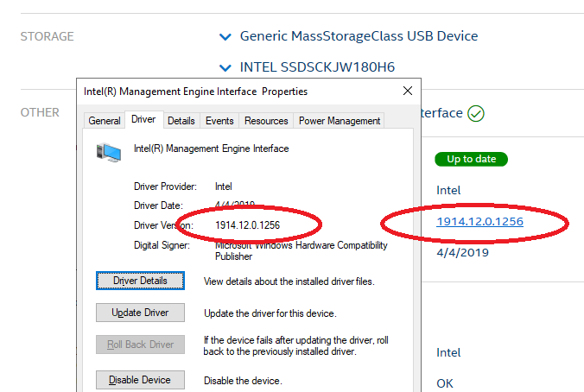Click the Update Driver button
Image resolution: width=584 pixels, height=392 pixels.
pyautogui.click(x=139, y=313)
